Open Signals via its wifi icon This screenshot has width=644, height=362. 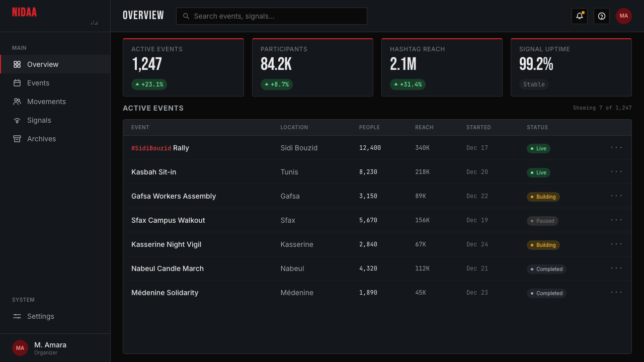[x=17, y=120]
